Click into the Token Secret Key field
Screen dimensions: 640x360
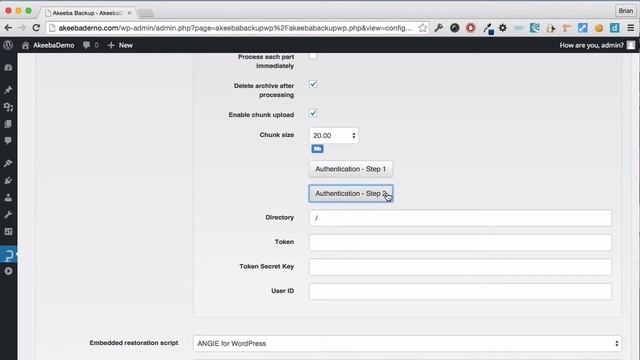[460, 267]
